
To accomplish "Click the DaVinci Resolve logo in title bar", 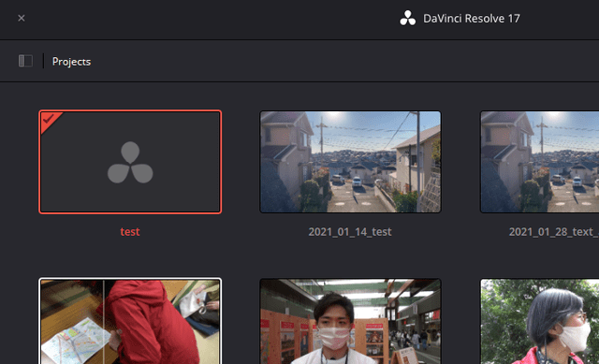I will pos(408,18).
